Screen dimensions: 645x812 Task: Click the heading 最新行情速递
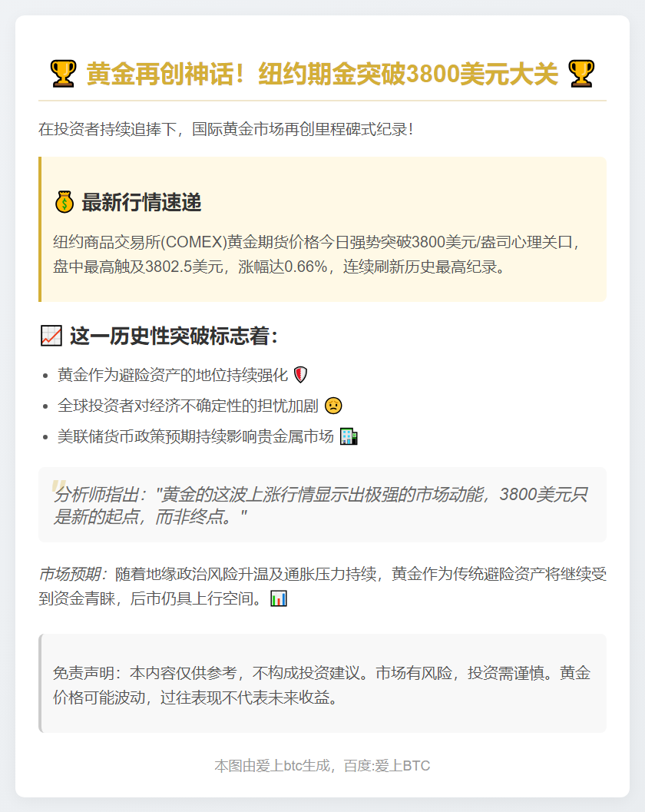click(141, 202)
